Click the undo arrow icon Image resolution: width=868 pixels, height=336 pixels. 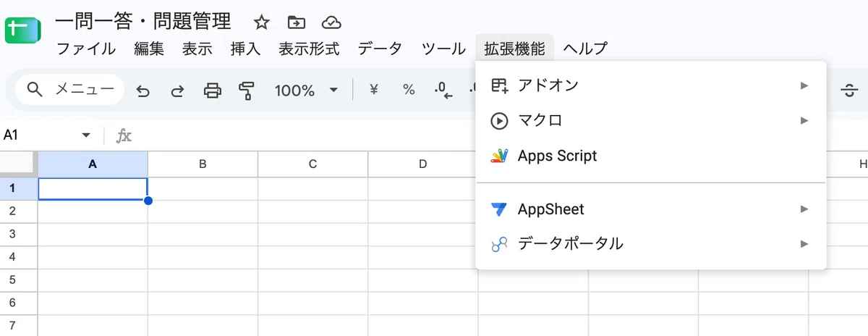(143, 91)
